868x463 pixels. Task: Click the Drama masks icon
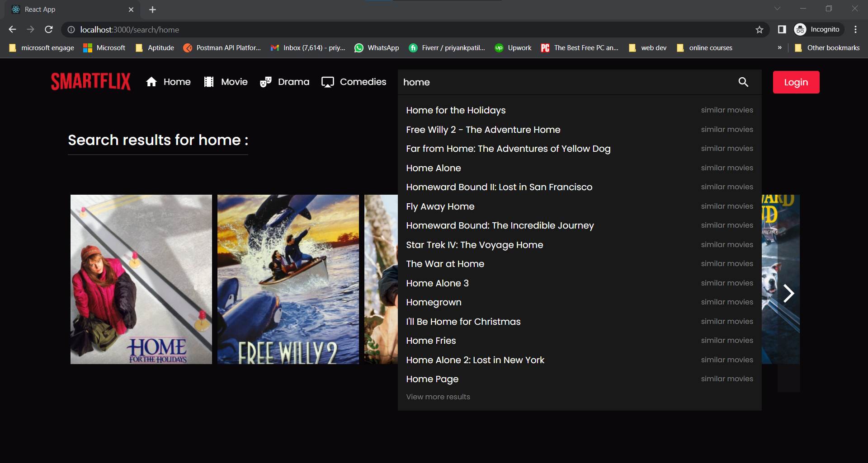click(x=266, y=82)
